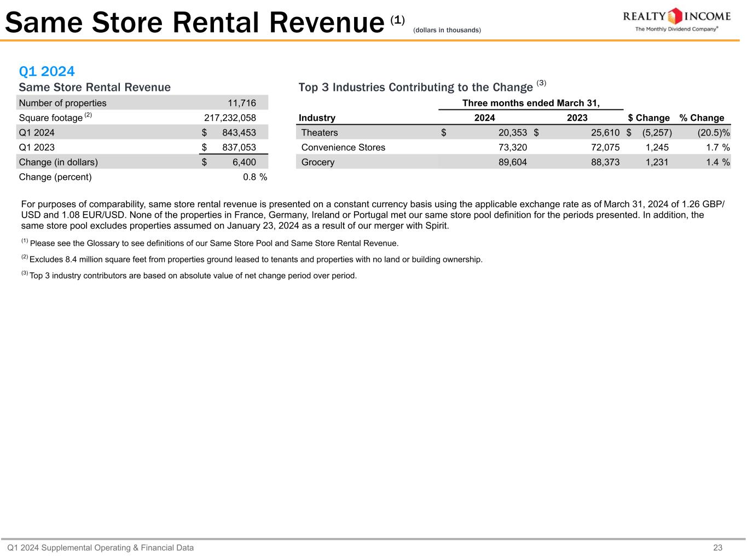Select the Grocery row label
Image resolution: width=747 pixels, height=560 pixels.
pyautogui.click(x=318, y=162)
